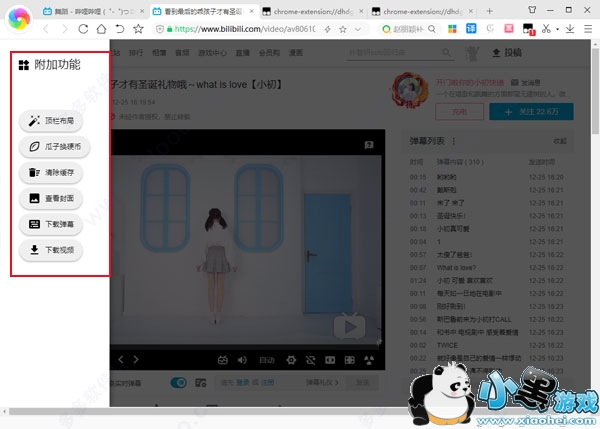Open the browser downloads icon
Screen dimensions: 600x429
click(x=570, y=29)
